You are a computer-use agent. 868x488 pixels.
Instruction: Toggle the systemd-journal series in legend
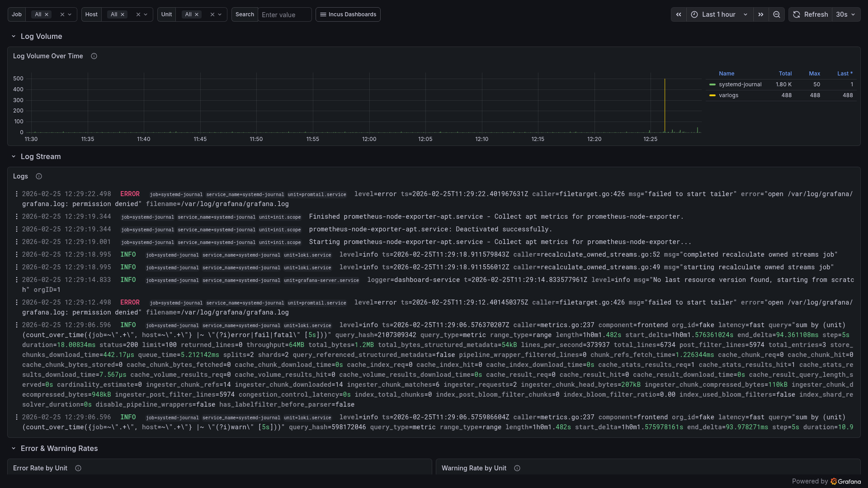pos(740,84)
